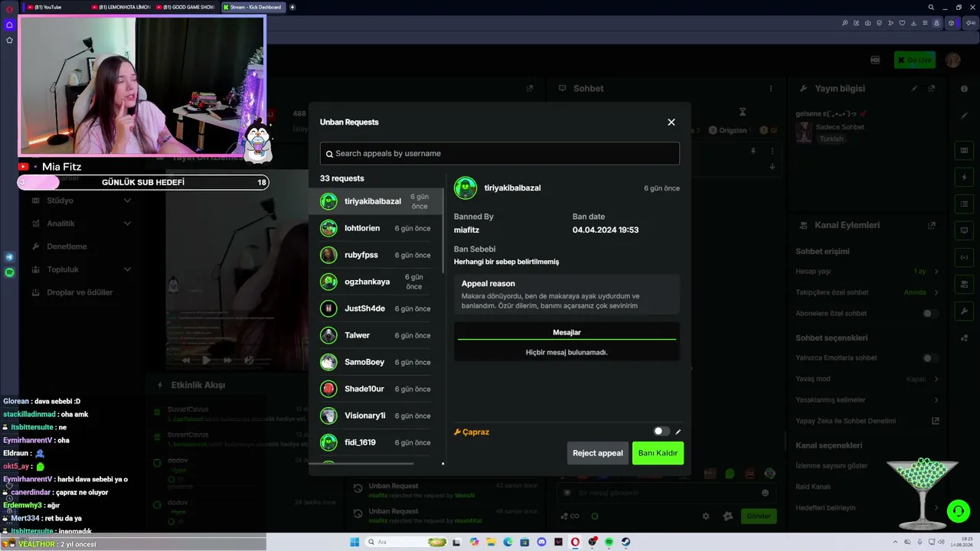Select JustSh4de unban request
Screen dimensions: 980x551
click(x=375, y=308)
